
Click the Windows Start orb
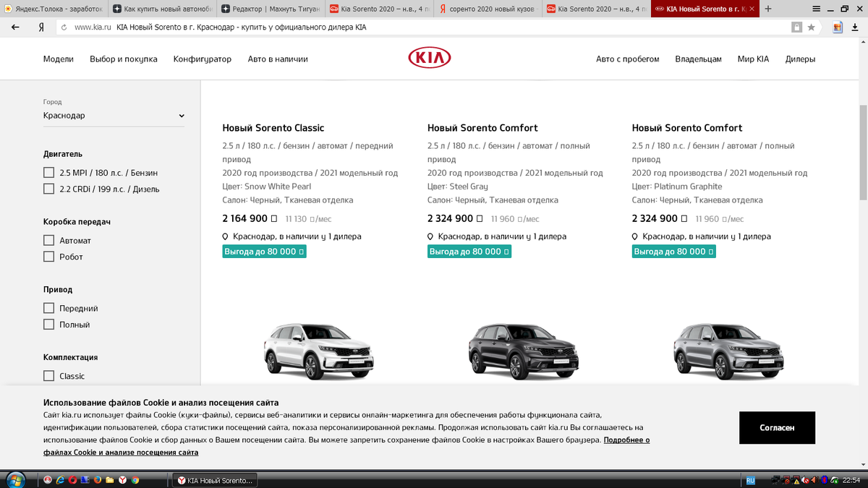[x=15, y=479]
